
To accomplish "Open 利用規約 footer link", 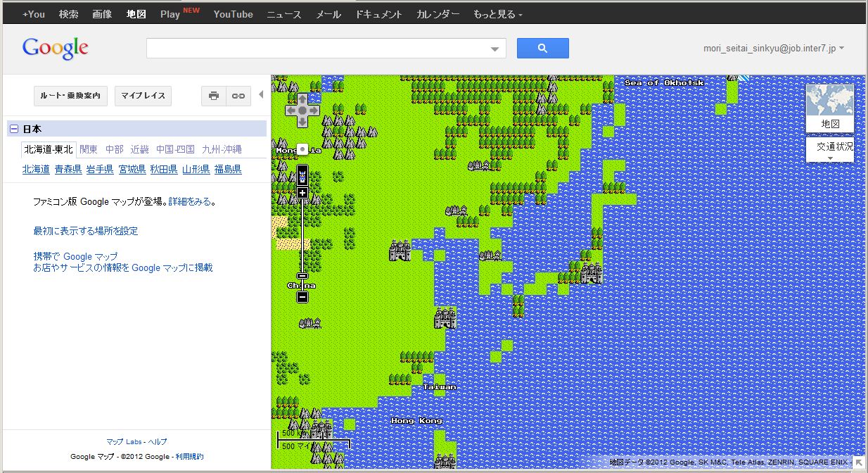I will point(190,457).
